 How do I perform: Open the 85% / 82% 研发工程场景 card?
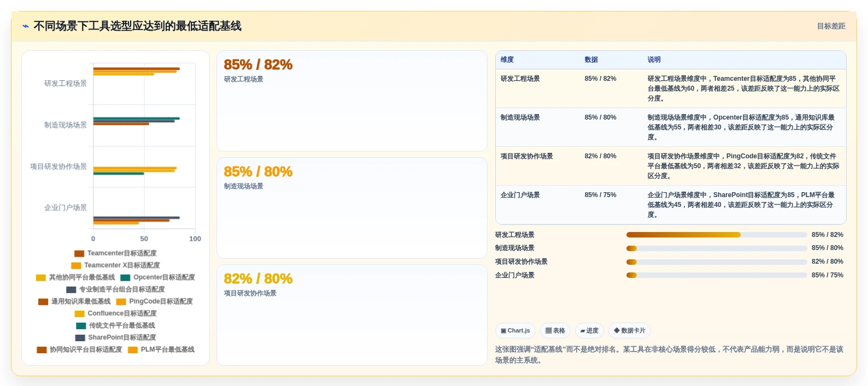(352, 101)
